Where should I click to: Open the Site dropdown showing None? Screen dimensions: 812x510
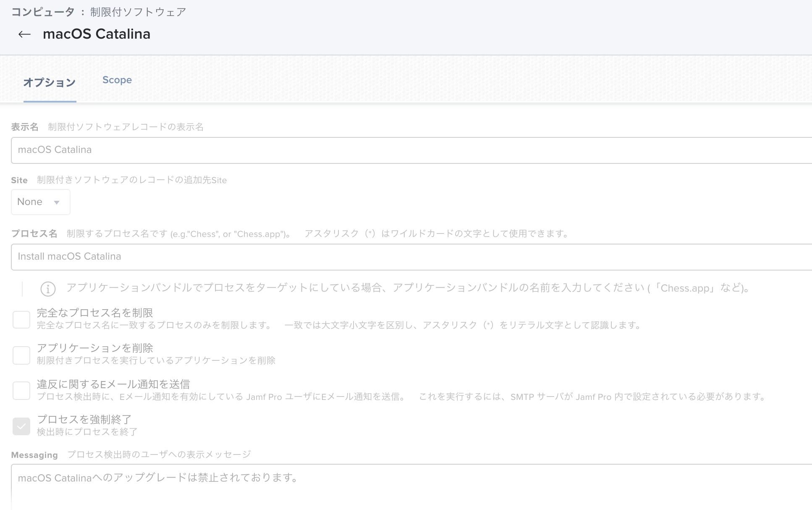tap(40, 202)
